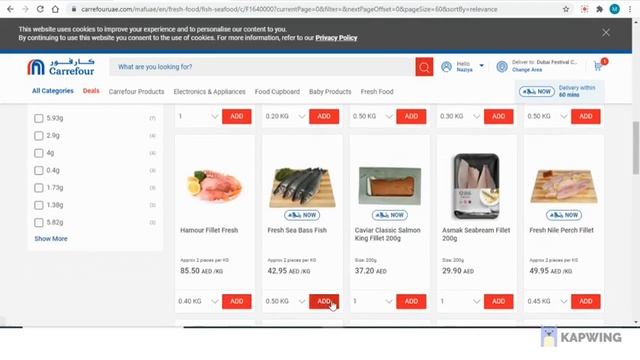The height and width of the screenshot is (360, 640).
Task: Open the 0.45 KG dropdown for Nile Perch Fillet
Action: coord(547,301)
